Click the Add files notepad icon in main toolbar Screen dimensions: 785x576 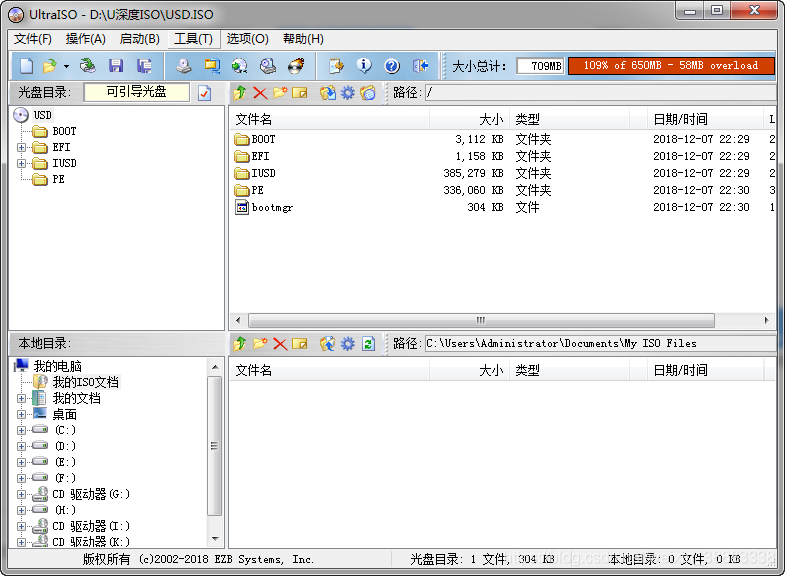(x=336, y=66)
